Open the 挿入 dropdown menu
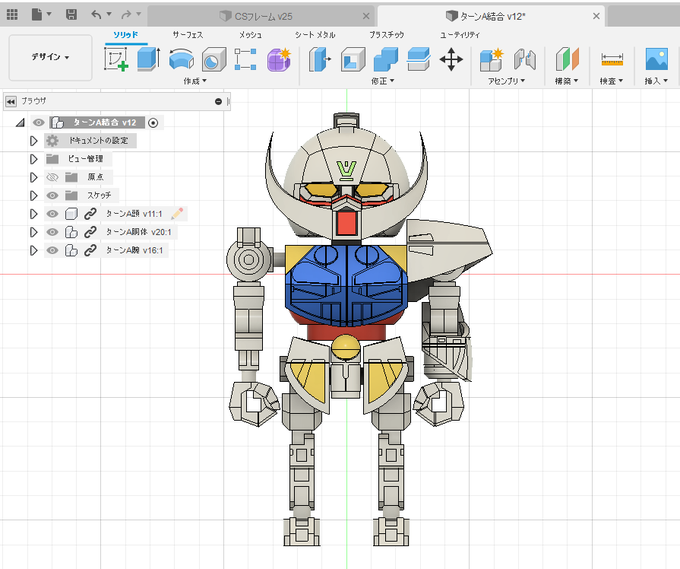680x569 pixels. pyautogui.click(x=656, y=81)
